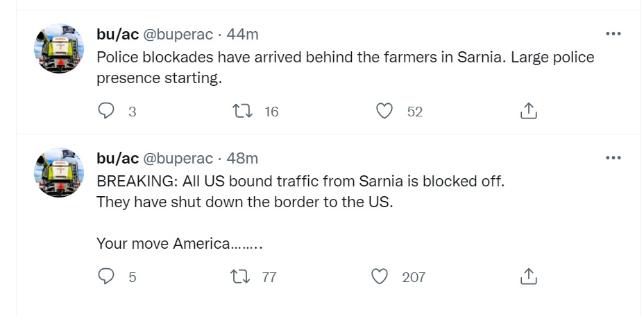Open the profile avatar on the 48m tweet
Screen dimensions: 644x316
click(x=59, y=173)
